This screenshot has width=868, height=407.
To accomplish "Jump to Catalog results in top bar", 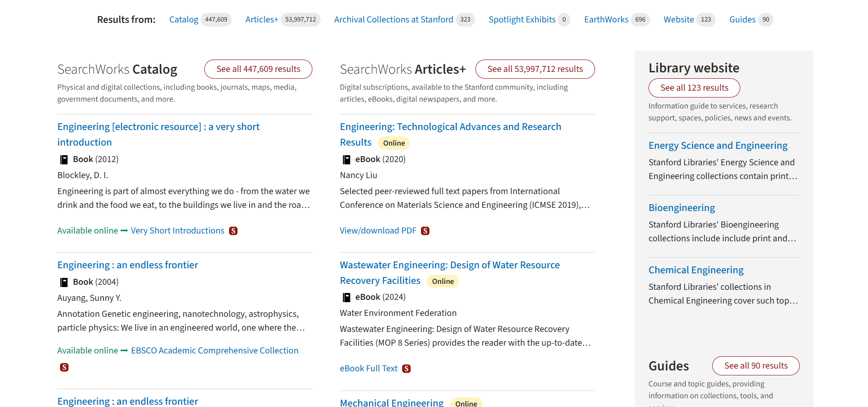I will tap(184, 20).
